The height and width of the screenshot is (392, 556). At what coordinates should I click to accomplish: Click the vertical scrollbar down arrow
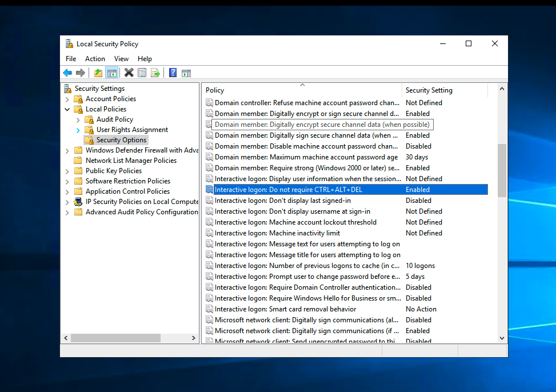point(502,337)
